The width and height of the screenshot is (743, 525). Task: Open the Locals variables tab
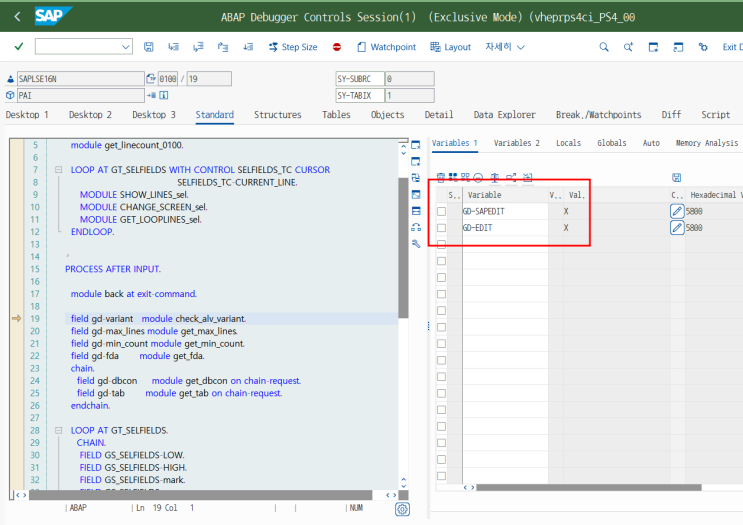pos(568,143)
